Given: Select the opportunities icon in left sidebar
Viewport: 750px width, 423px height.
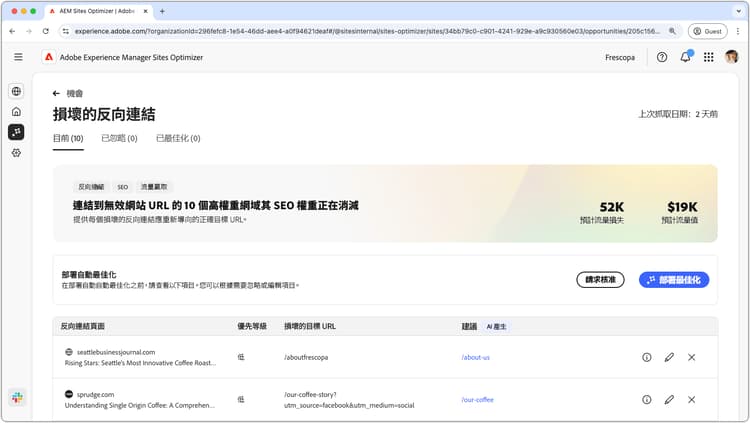Looking at the screenshot, I should coord(16,132).
